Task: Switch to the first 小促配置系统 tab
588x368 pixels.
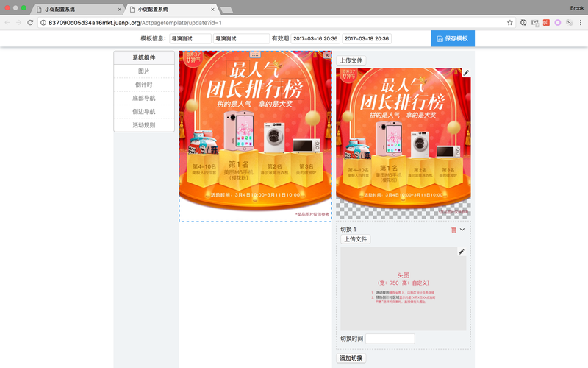Action: [x=77, y=10]
